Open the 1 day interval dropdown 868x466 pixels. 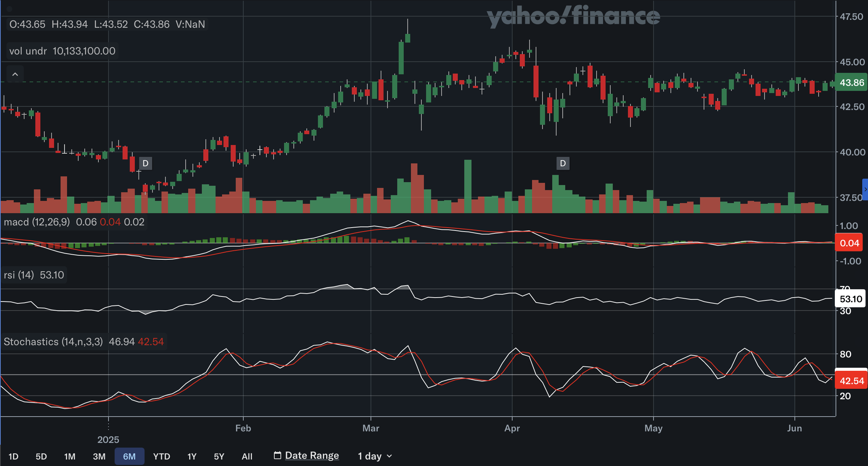(374, 456)
